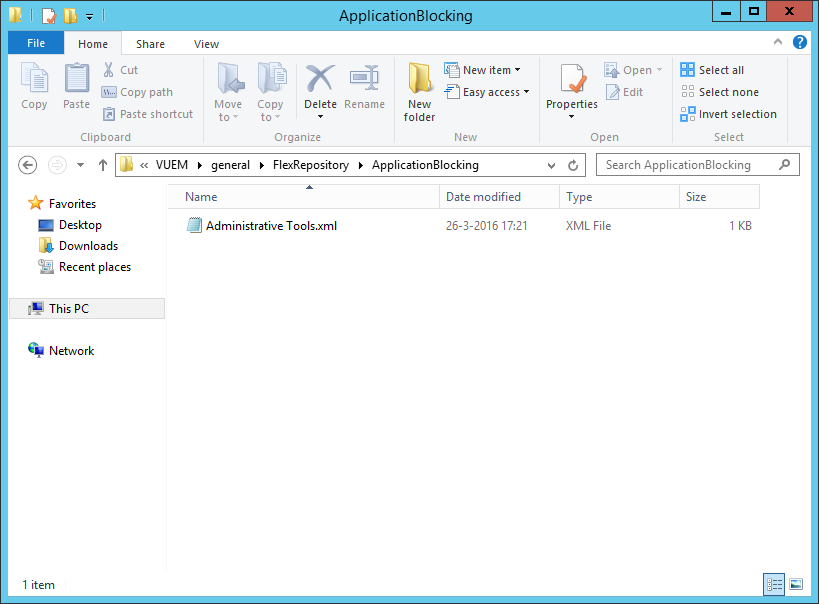
Task: Go up one folder level
Action: click(x=103, y=165)
